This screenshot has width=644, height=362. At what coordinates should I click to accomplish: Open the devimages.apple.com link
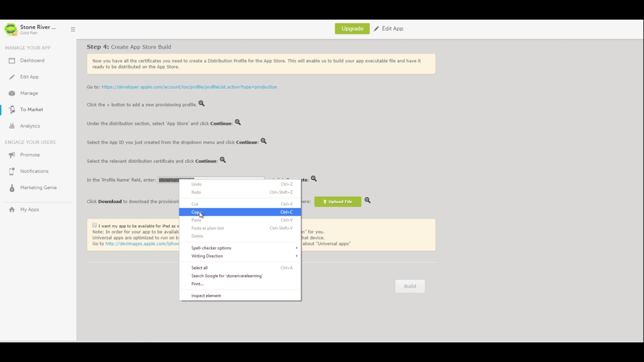click(x=142, y=244)
